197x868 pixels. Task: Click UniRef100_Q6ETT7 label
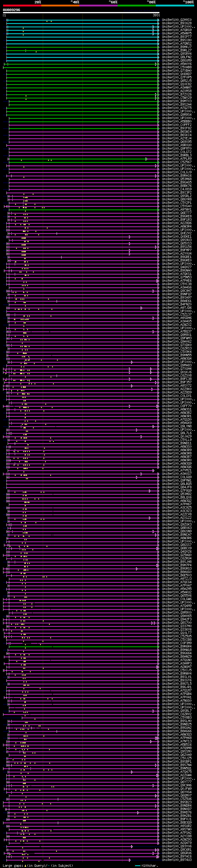tap(177, 213)
